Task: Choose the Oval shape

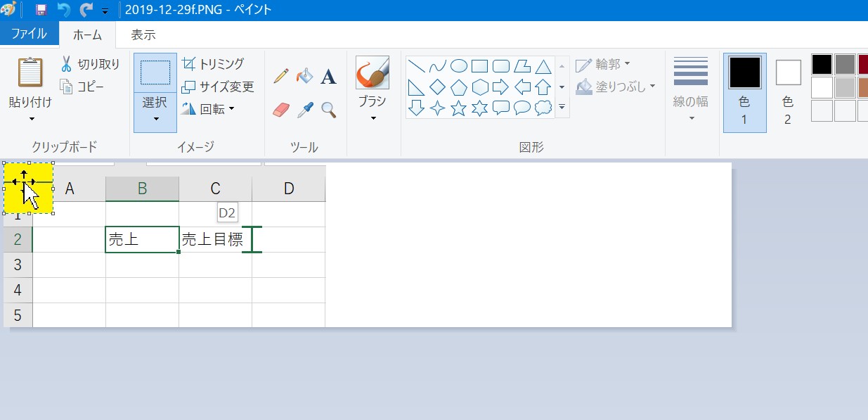Action: click(x=459, y=66)
